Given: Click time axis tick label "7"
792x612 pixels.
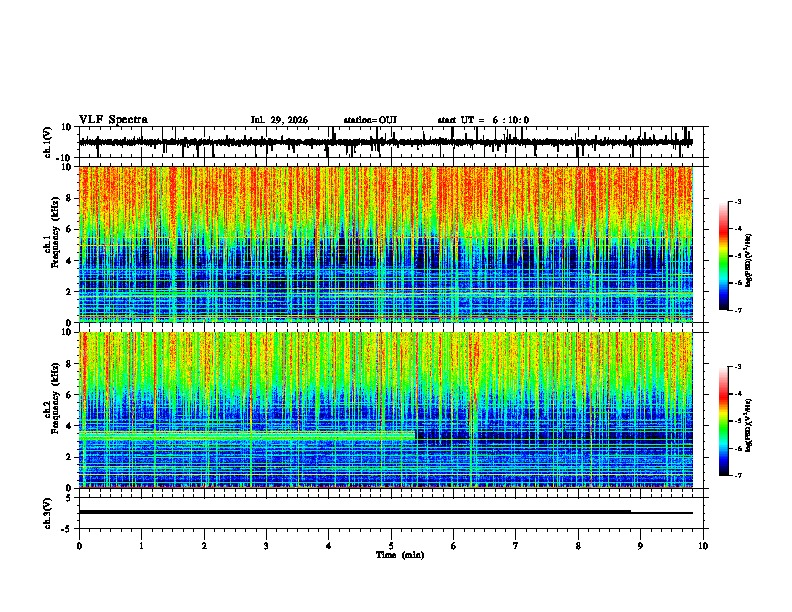Looking at the screenshot, I should [x=516, y=546].
